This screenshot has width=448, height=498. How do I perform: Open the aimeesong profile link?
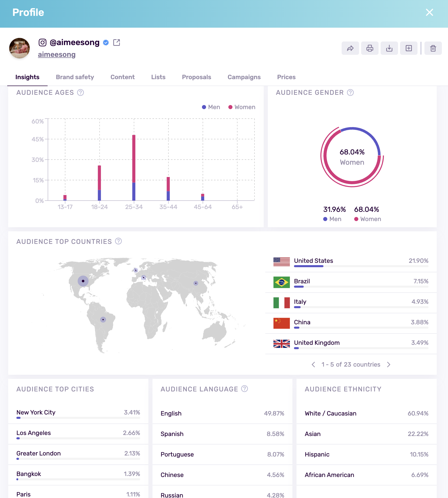[57, 54]
